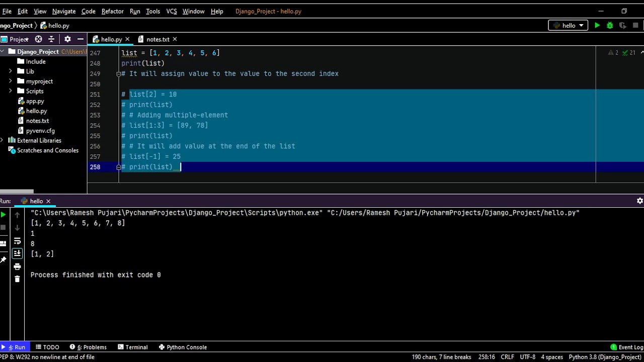Print the Run console output
Image resolution: width=644 pixels, height=362 pixels.
click(17, 266)
